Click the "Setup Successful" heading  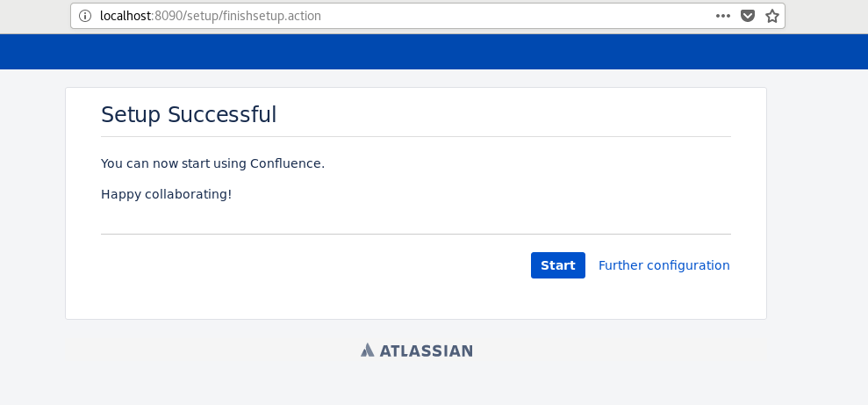pyautogui.click(x=189, y=114)
